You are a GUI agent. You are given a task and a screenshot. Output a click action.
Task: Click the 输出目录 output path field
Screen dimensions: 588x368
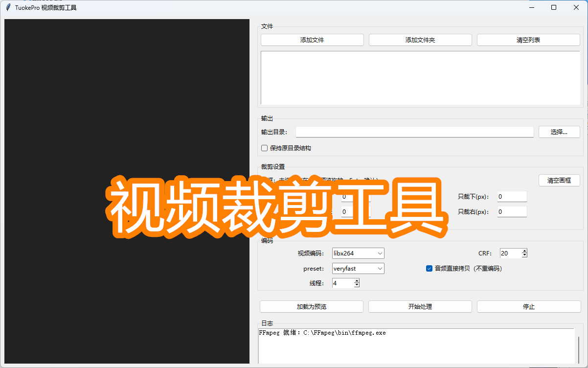pyautogui.click(x=414, y=132)
